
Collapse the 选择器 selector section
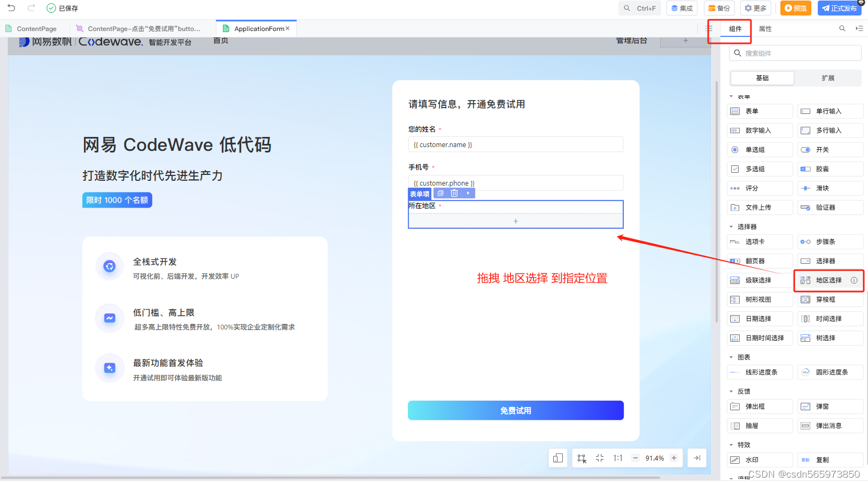coord(731,227)
